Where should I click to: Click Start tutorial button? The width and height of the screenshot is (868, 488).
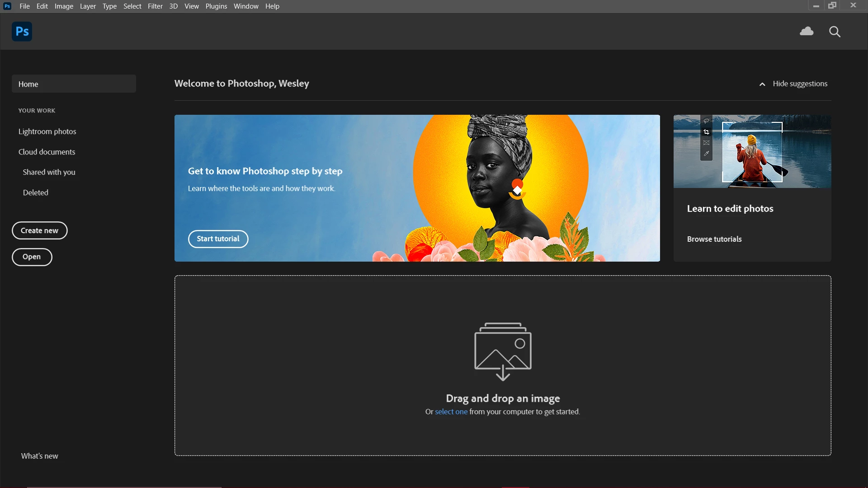(x=218, y=239)
